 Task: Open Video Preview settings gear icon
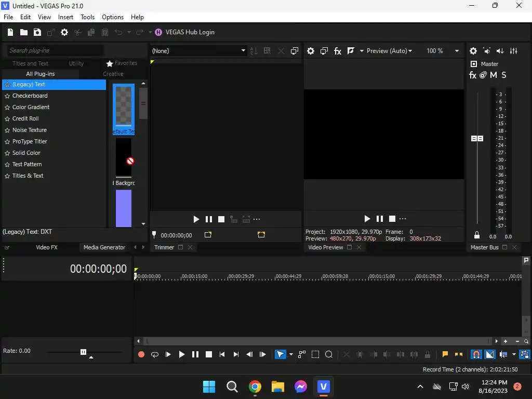click(x=311, y=51)
